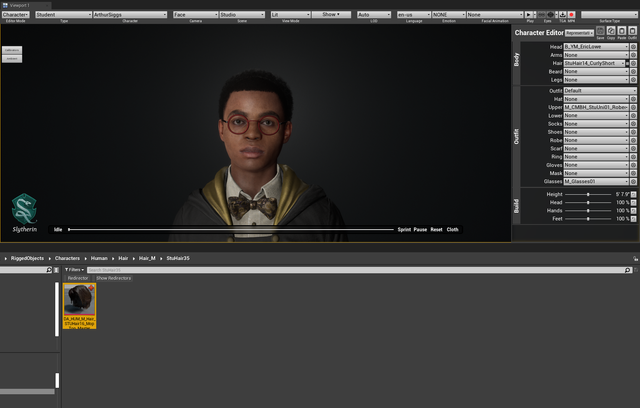Export TGA with the download icon
Viewport: 640px width, 408px height.
pyautogui.click(x=562, y=15)
